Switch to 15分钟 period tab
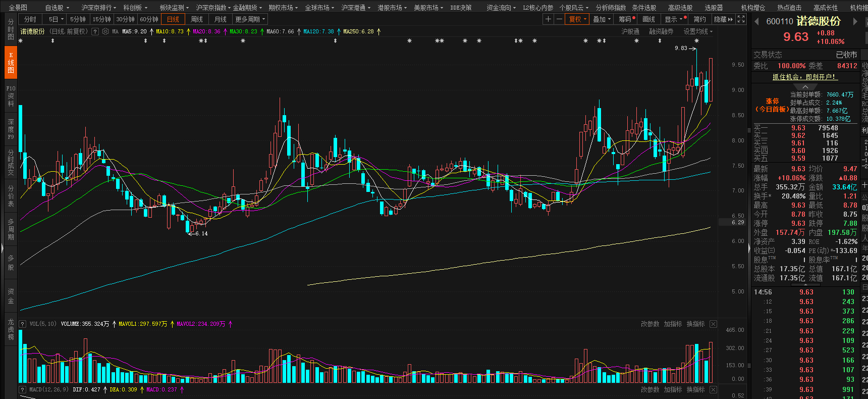Viewport: 868px width, 399px height. pos(101,19)
